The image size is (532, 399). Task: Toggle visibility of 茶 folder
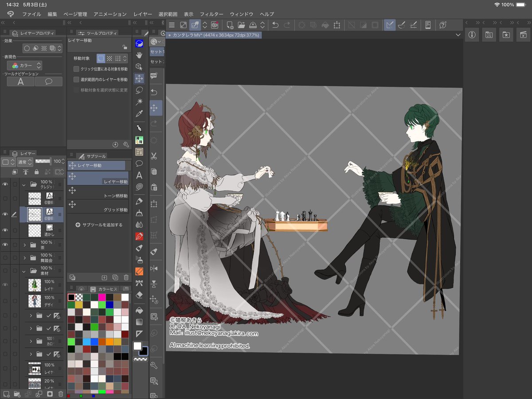(x=5, y=245)
